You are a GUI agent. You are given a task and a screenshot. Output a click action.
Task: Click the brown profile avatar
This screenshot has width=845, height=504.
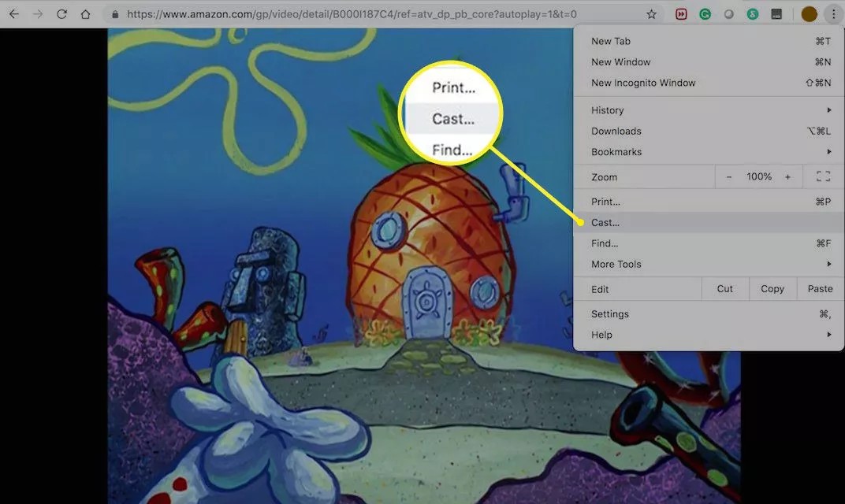[x=809, y=14]
